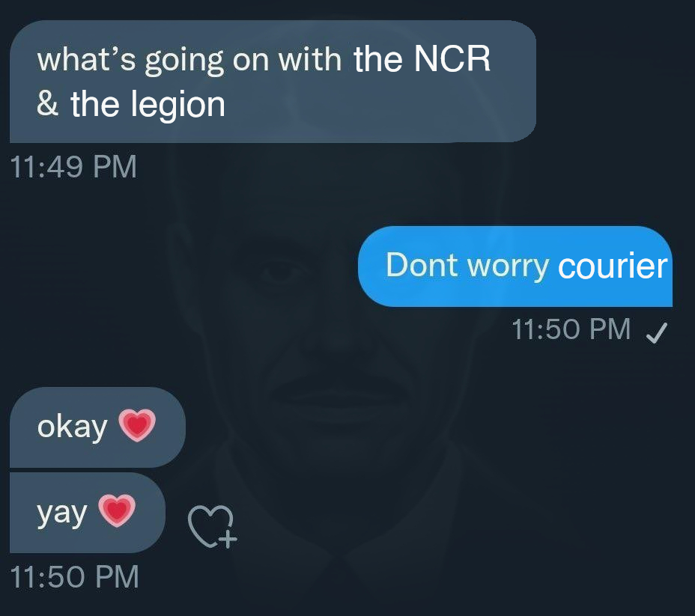Select the 'okay' message bubble
The image size is (695, 616).
click(97, 427)
